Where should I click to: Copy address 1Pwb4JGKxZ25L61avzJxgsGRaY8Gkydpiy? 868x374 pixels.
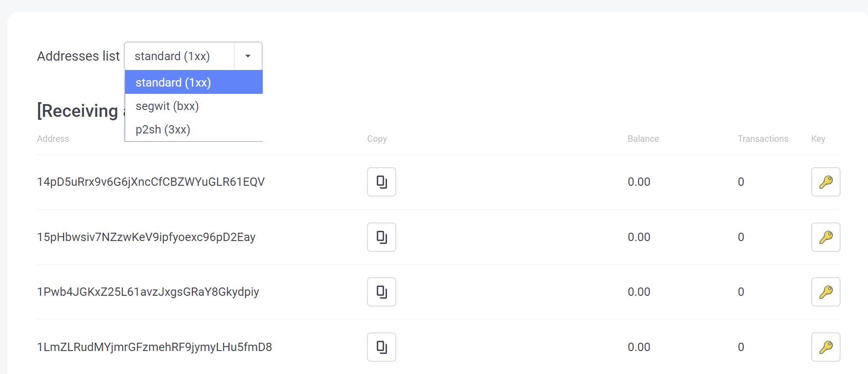(382, 292)
